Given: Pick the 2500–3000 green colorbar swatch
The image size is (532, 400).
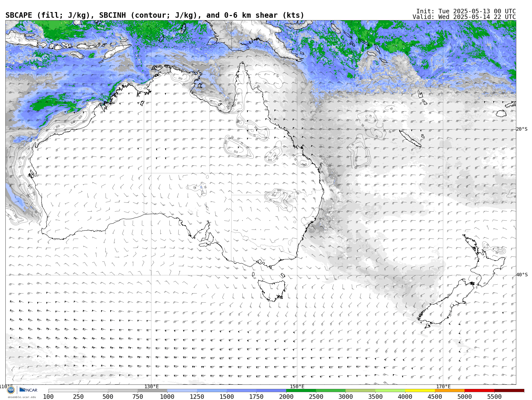Looking at the screenshot, I should (x=331, y=391).
